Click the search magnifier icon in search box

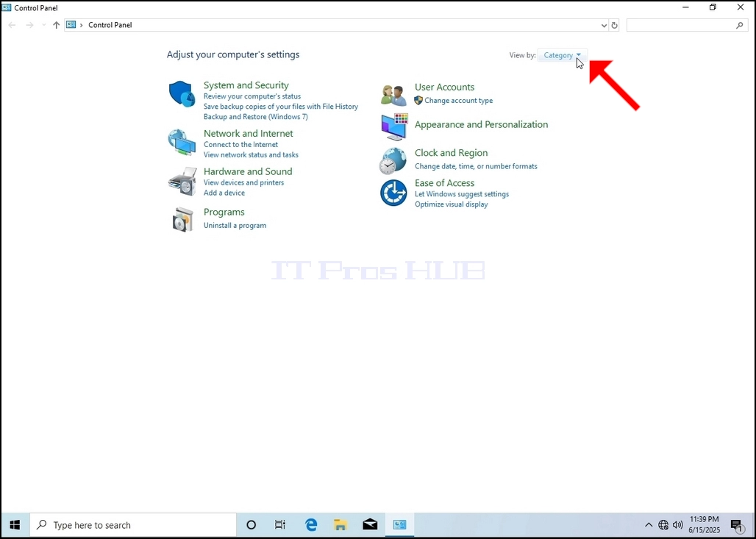(x=740, y=26)
